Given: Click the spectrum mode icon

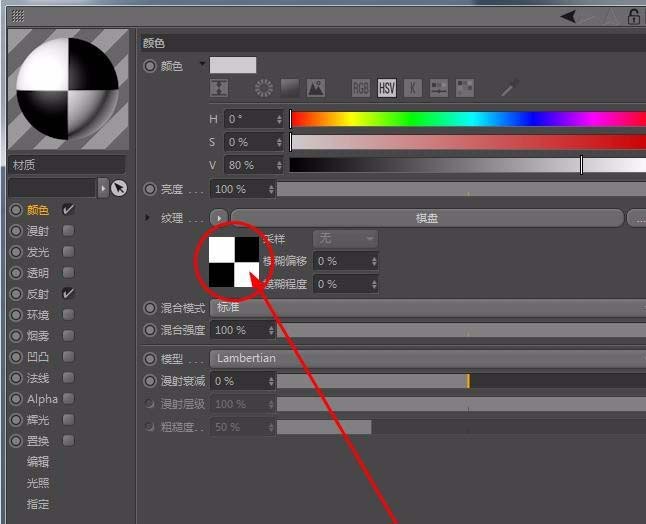Looking at the screenshot, I should [290, 88].
